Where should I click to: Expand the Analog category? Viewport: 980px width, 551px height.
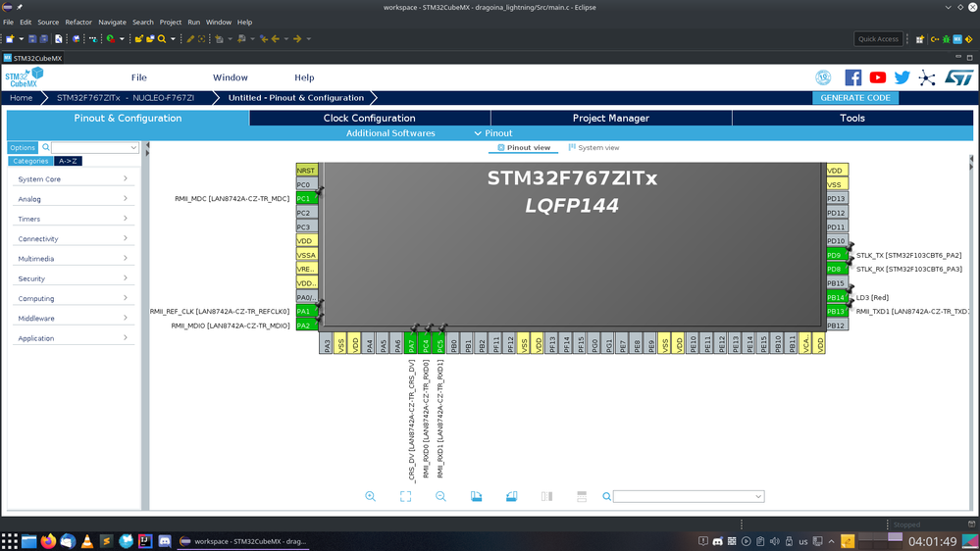point(74,199)
